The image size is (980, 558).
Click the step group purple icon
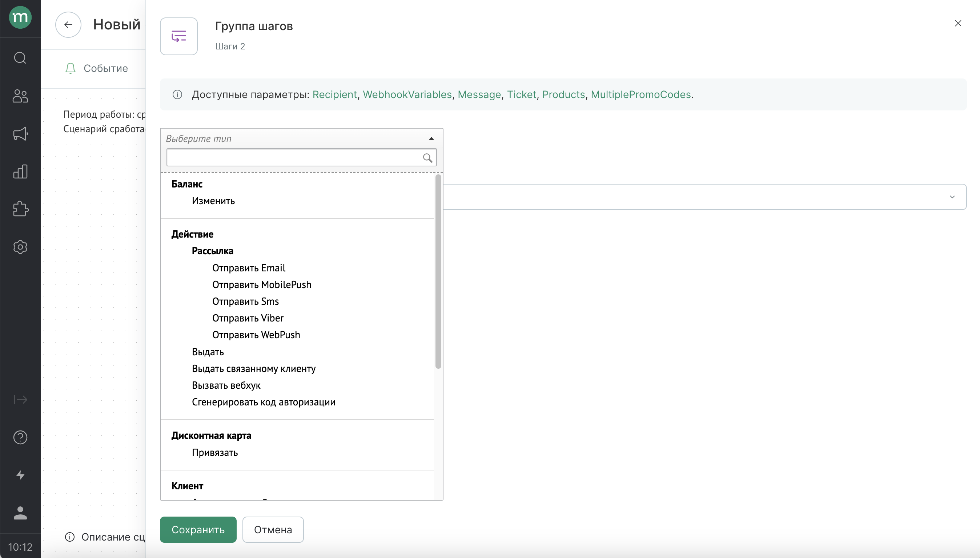[179, 36]
